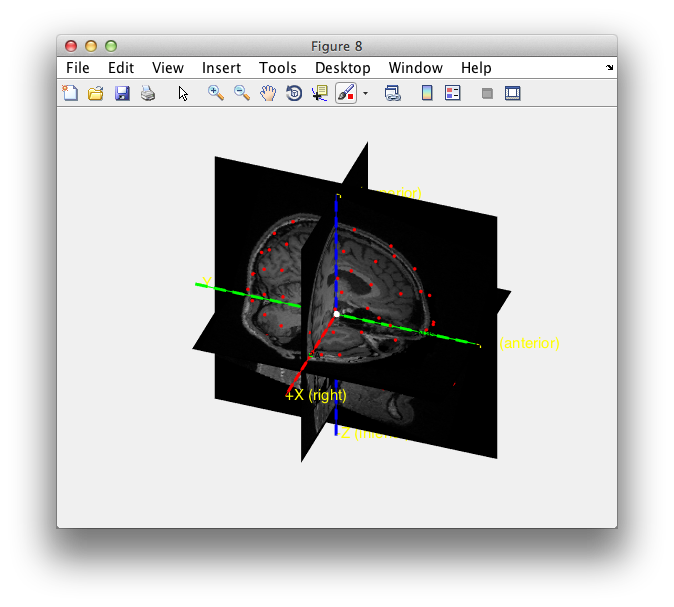Open the Tools menu
674x607 pixels.
(278, 68)
